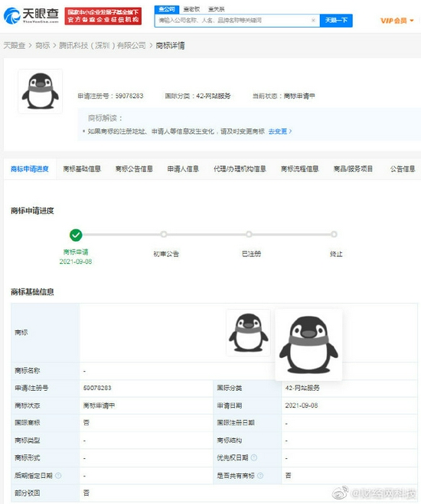Select the 查公司 search tab
The width and height of the screenshot is (421, 504).
coord(167,9)
